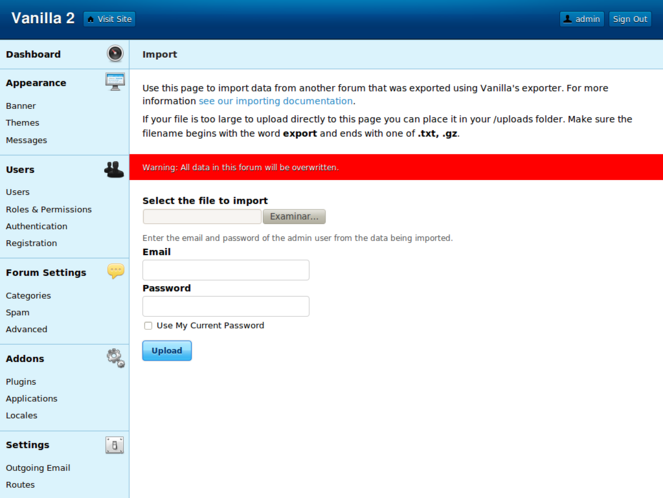Click the Users silhouette icon

[x=114, y=169]
